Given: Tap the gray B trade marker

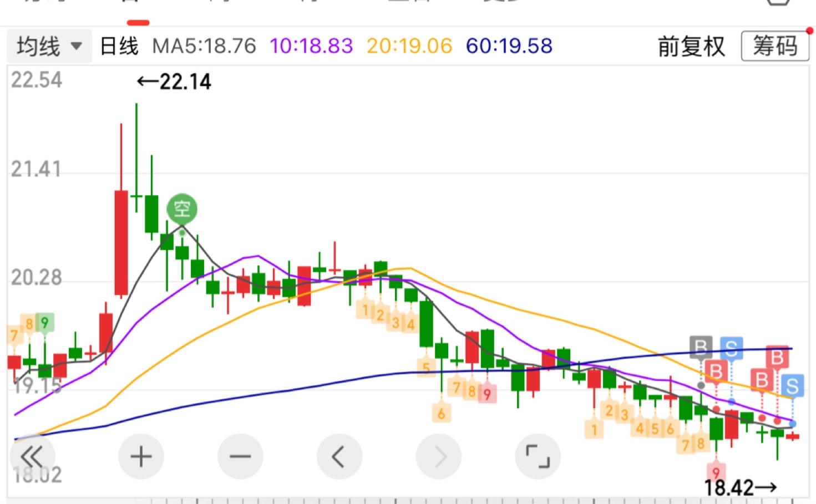Looking at the screenshot, I should pyautogui.click(x=701, y=347).
